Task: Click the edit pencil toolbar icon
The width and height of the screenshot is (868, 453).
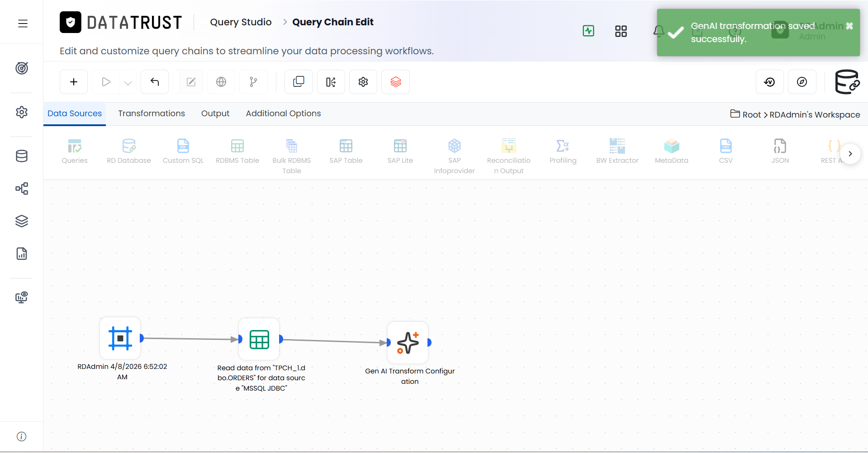Action: [191, 82]
